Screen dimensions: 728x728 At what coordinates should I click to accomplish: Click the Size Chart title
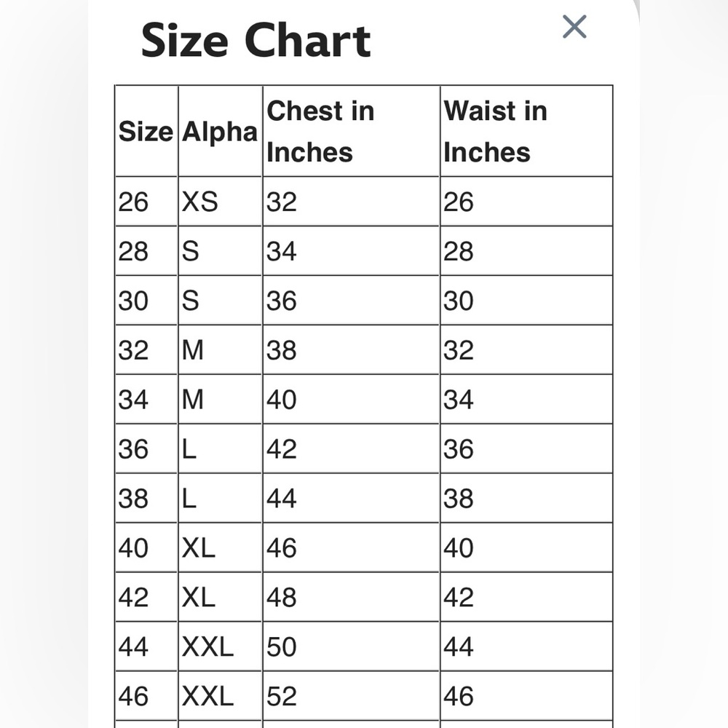click(x=256, y=40)
